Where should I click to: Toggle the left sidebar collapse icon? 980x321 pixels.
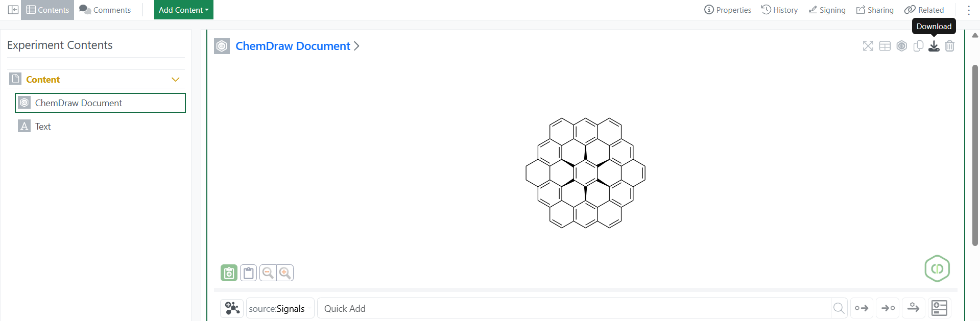pos(13,10)
